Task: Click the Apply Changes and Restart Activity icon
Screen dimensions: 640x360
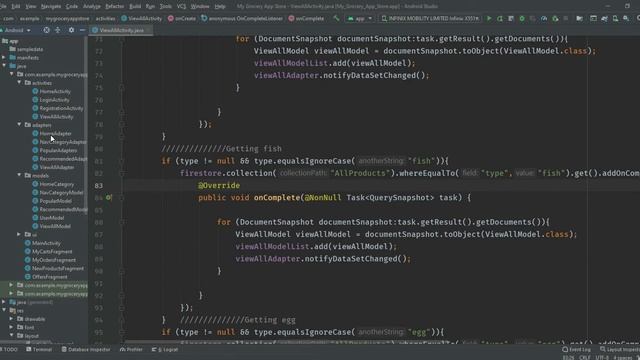Action: click(x=500, y=18)
